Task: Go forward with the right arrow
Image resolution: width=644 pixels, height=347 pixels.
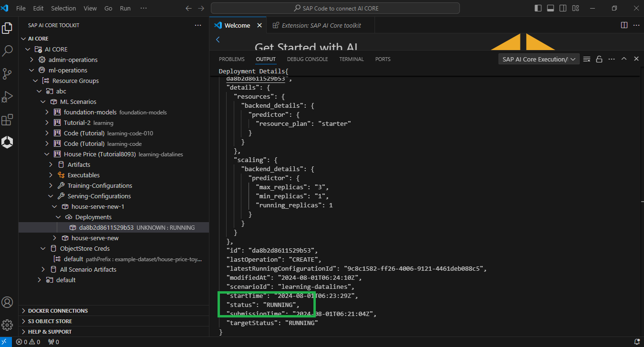Action: coord(201,8)
